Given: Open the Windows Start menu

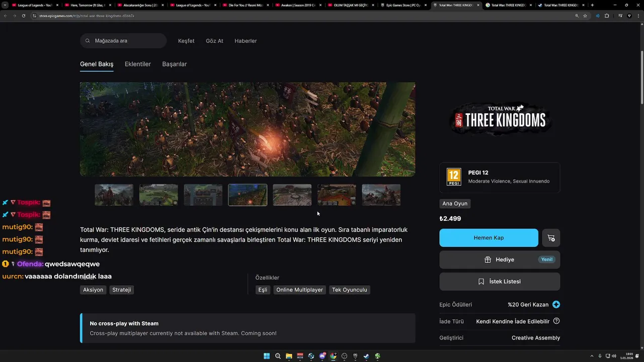Looking at the screenshot, I should [x=267, y=356].
